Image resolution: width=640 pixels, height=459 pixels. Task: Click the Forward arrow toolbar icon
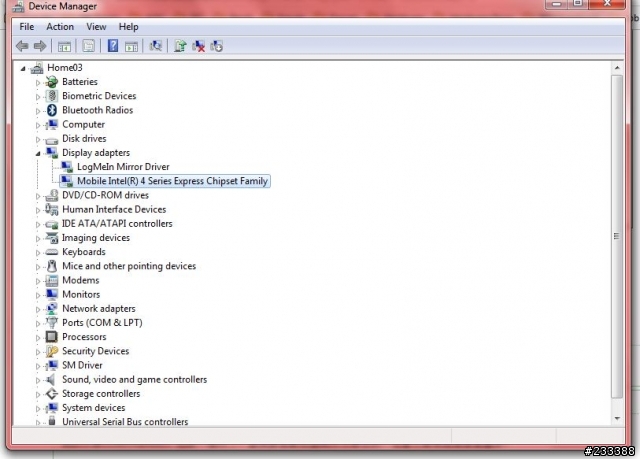[40, 46]
